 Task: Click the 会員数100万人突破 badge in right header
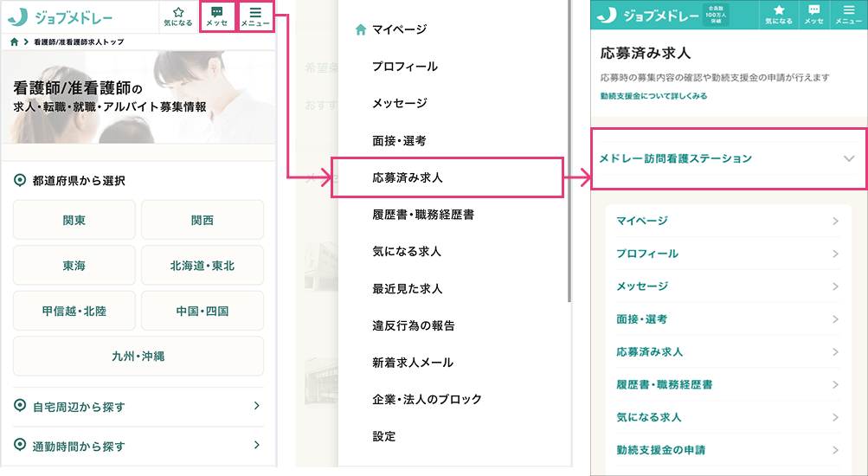(716, 15)
